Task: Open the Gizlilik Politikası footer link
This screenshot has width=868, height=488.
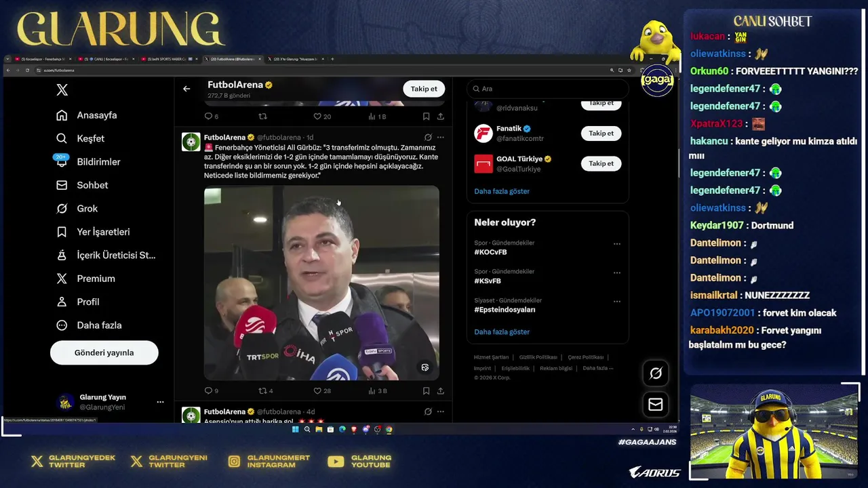Action: coord(538,357)
